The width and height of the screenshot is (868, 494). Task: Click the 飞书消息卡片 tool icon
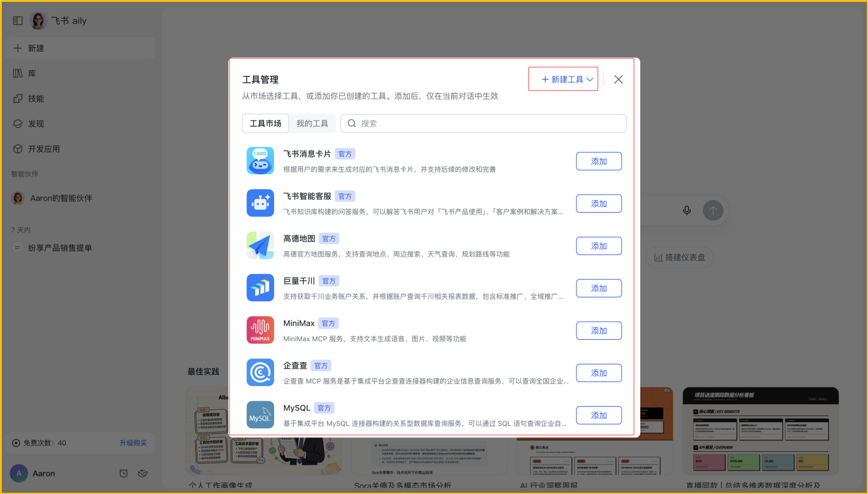click(x=260, y=161)
